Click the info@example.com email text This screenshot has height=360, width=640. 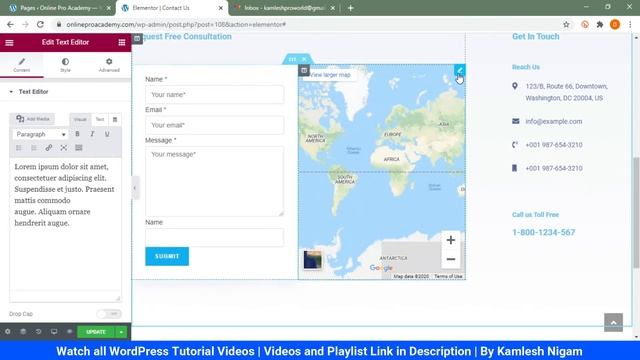553,121
